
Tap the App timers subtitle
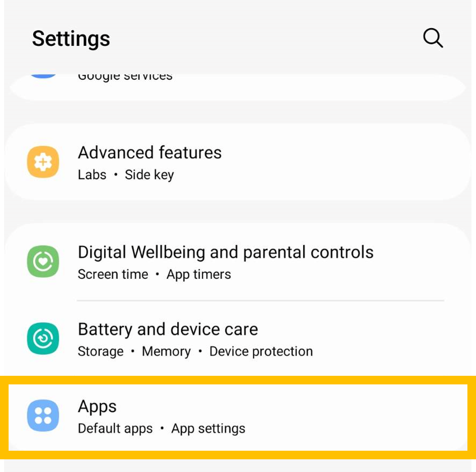tap(199, 275)
